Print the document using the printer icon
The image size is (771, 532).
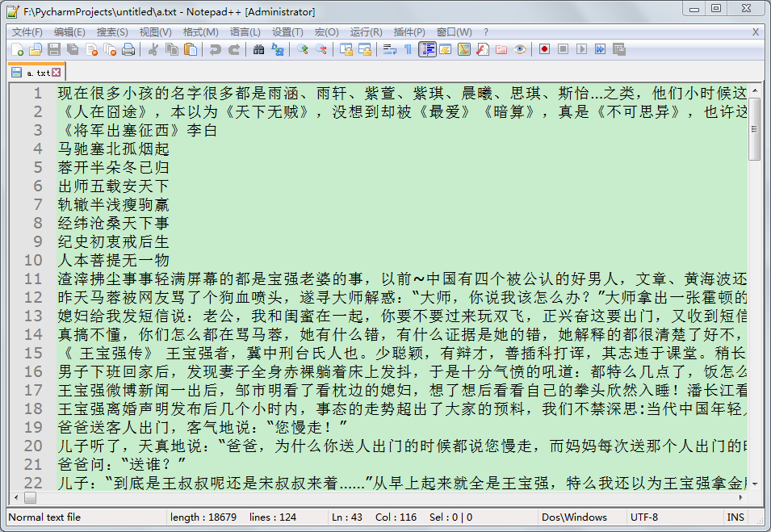pyautogui.click(x=128, y=50)
